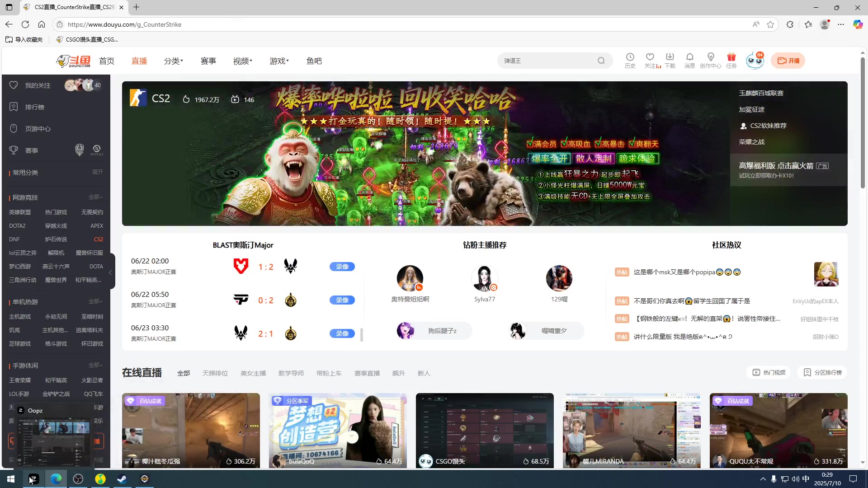Expand 网游竞技 category via 全部+
The image size is (868, 488).
[x=96, y=197]
